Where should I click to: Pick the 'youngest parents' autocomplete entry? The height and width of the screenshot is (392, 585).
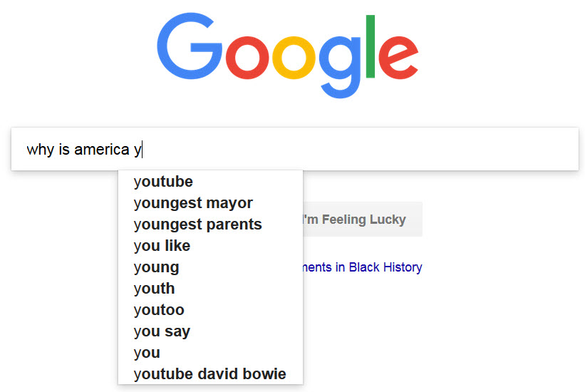click(210, 224)
